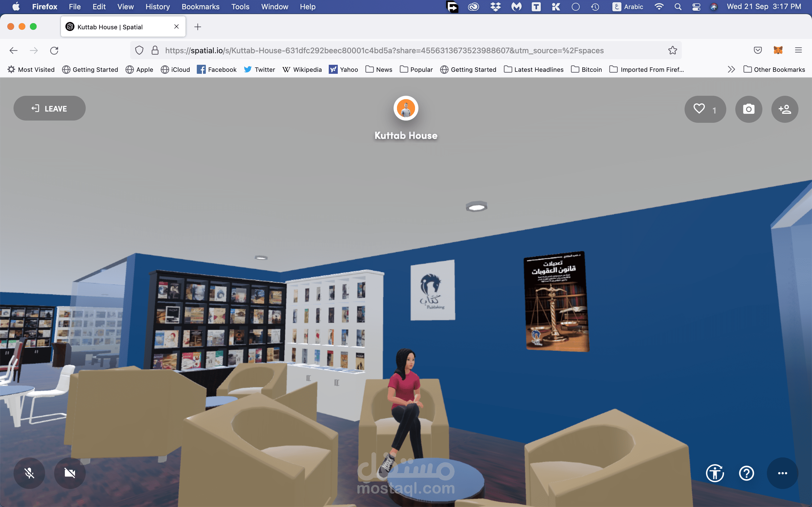Open tracking protection shield in address bar

coord(139,50)
